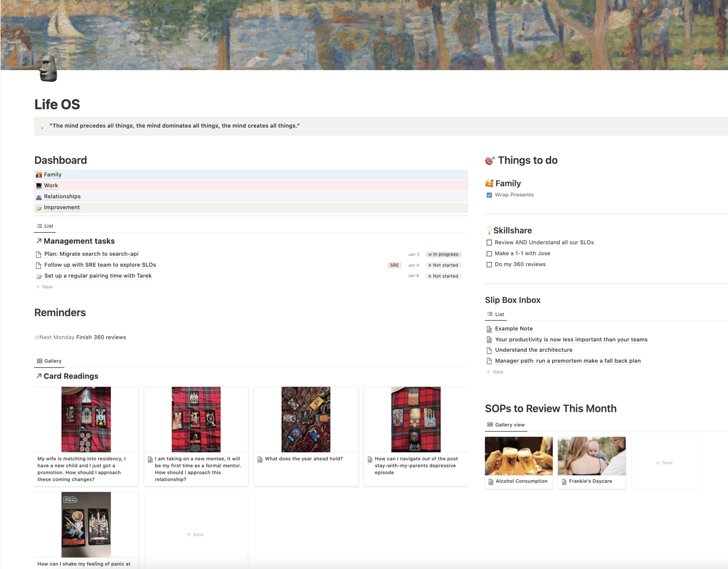Open the Work page link
728x569 pixels.
pos(51,186)
